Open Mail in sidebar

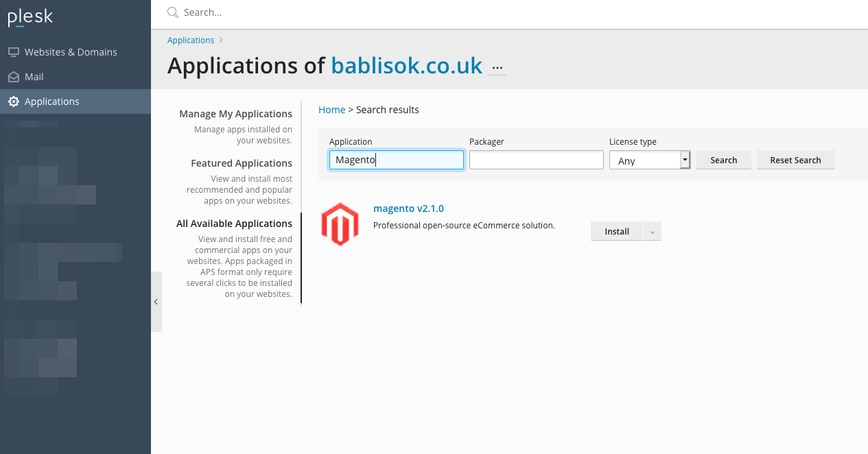pos(34,77)
